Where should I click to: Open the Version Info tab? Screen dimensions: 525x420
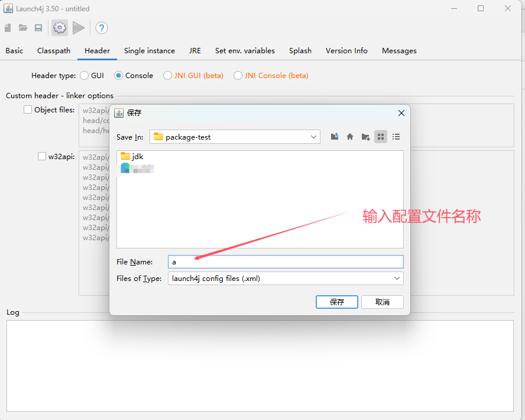[x=346, y=51]
